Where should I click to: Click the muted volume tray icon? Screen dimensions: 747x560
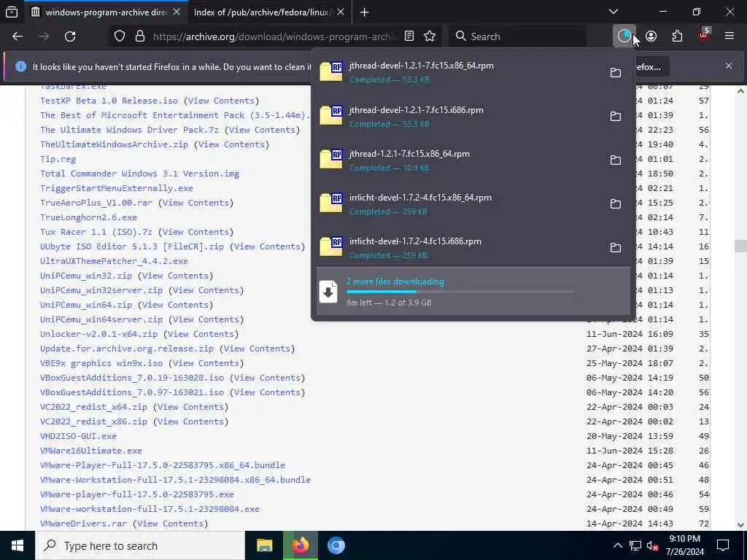pyautogui.click(x=652, y=546)
